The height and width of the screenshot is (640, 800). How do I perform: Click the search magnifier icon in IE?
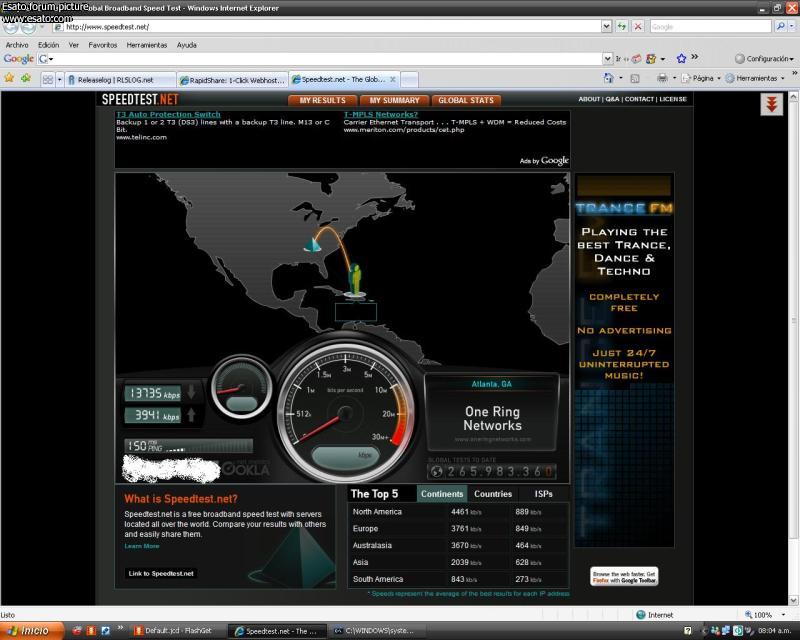[x=780, y=27]
